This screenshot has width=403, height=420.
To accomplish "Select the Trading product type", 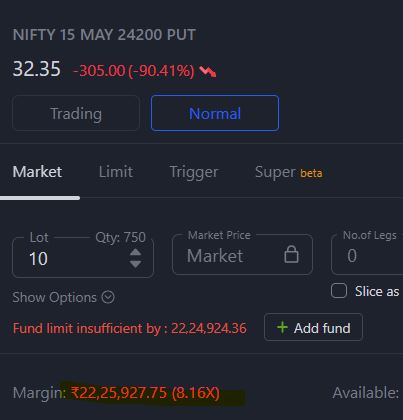I will [76, 113].
